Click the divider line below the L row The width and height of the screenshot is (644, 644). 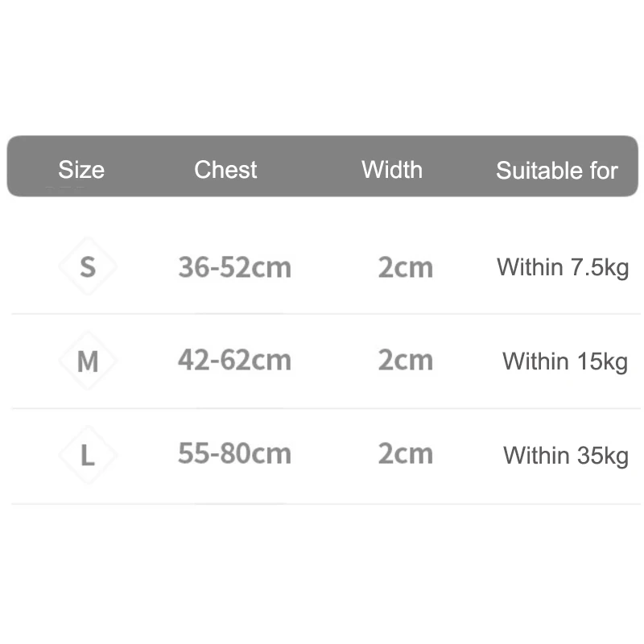[x=325, y=504]
